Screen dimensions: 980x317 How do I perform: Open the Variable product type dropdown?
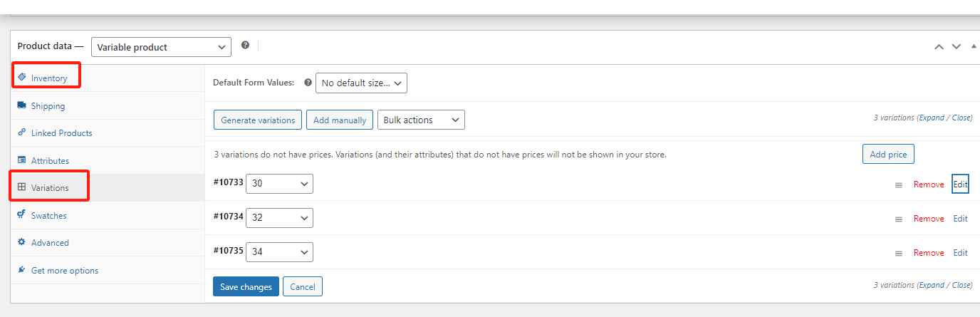(x=161, y=47)
